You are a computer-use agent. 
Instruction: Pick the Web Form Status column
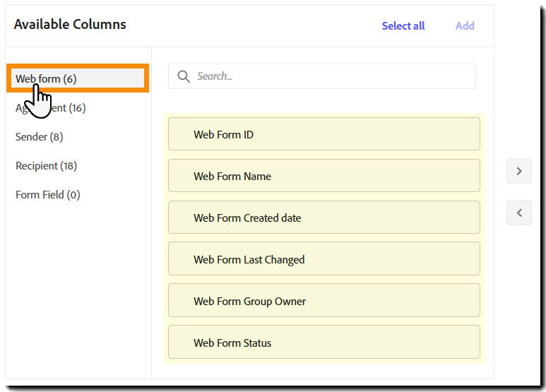click(x=324, y=343)
